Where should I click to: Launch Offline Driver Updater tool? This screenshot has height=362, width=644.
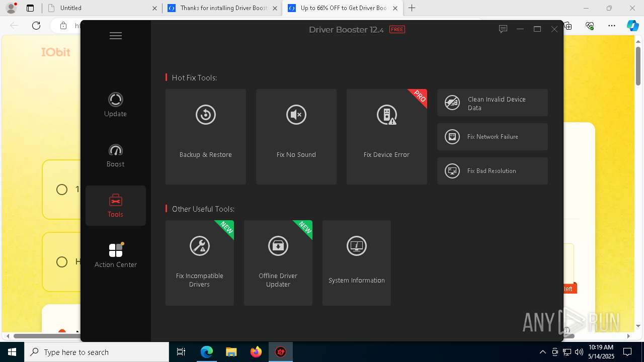278,263
